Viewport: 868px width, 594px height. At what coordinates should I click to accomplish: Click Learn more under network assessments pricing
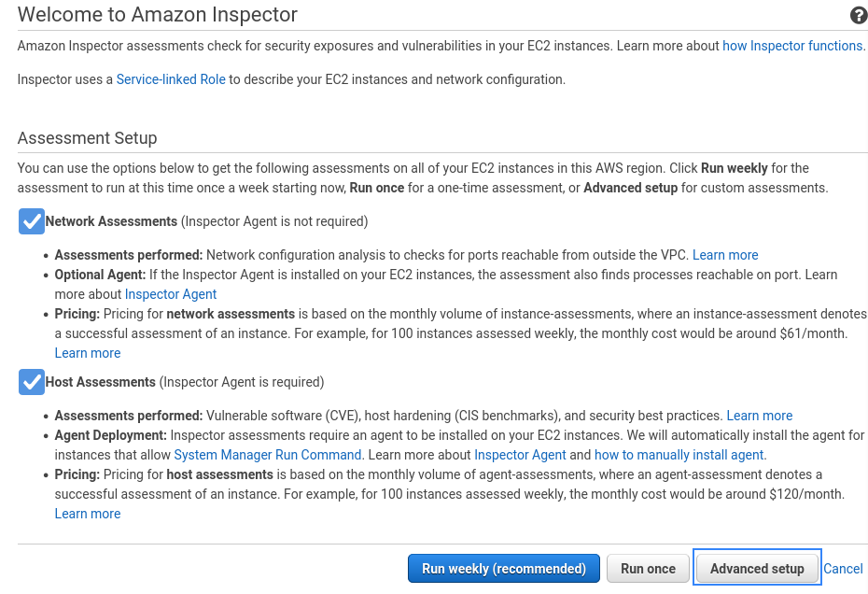[88, 353]
